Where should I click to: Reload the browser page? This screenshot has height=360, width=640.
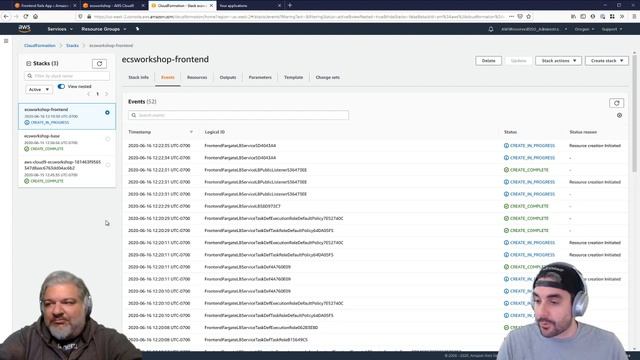coord(26,16)
